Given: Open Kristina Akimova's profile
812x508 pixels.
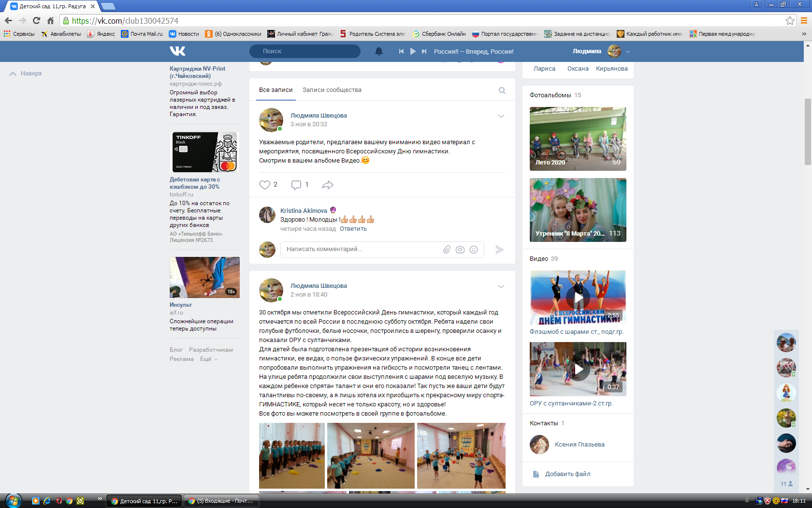Looking at the screenshot, I should tap(304, 210).
